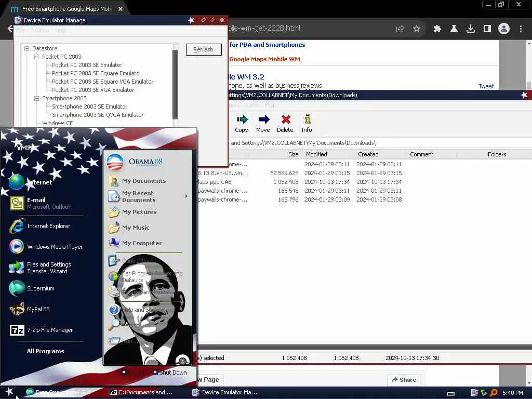Screen dimensions: 532x399
Task: Click the Folders column header
Action: [x=483, y=154]
